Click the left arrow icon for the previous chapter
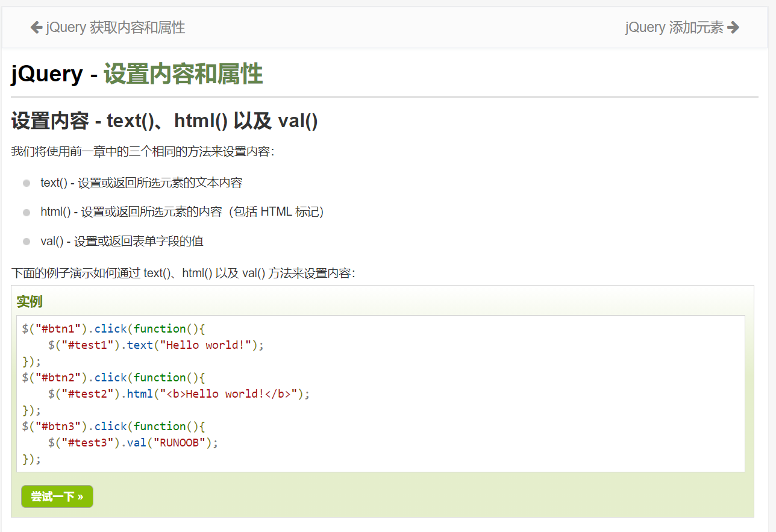Screen dimensions: 776x532 [x=36, y=27]
